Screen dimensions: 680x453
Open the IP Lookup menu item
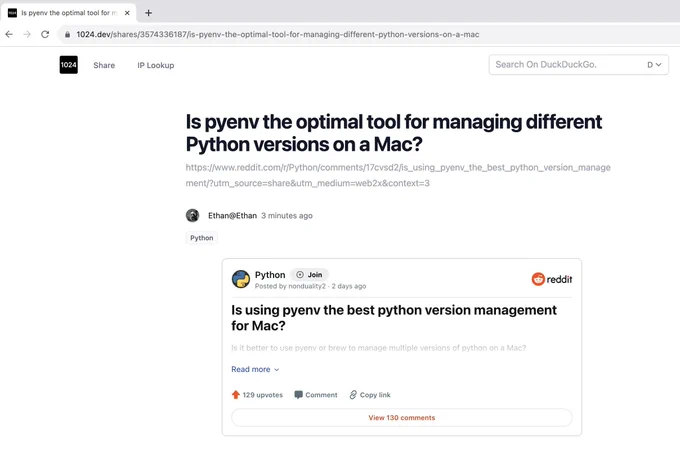[156, 65]
